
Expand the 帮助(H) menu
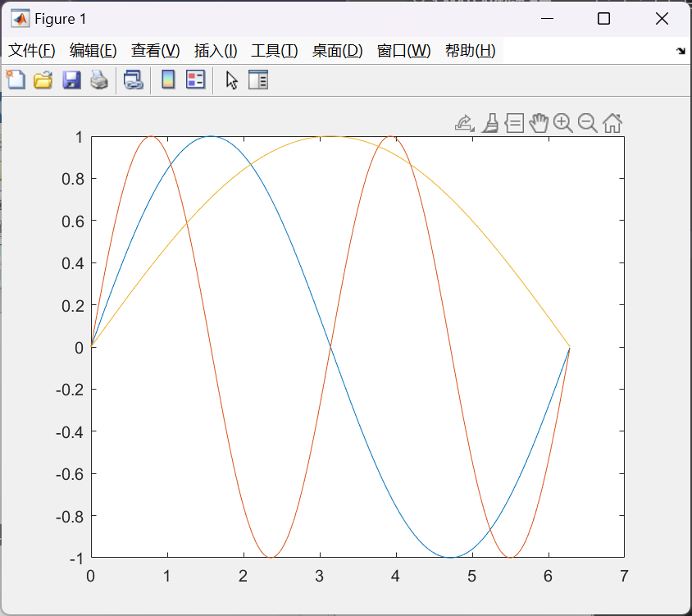[470, 51]
